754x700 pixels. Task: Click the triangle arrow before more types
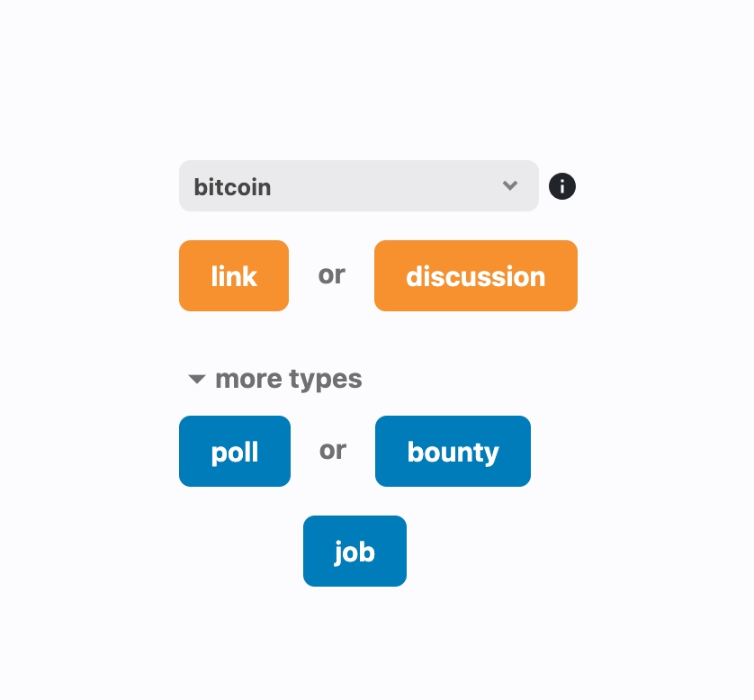(197, 380)
